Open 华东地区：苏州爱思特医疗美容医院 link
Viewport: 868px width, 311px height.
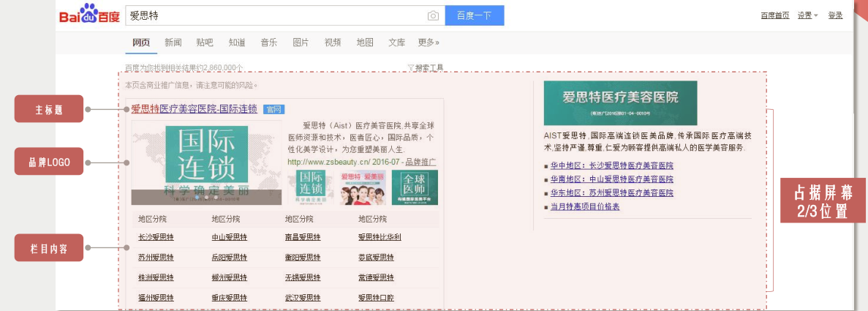tap(612, 193)
